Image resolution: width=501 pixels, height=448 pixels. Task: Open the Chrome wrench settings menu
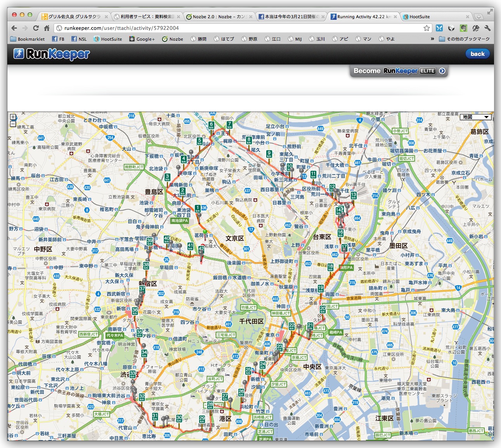tap(487, 28)
